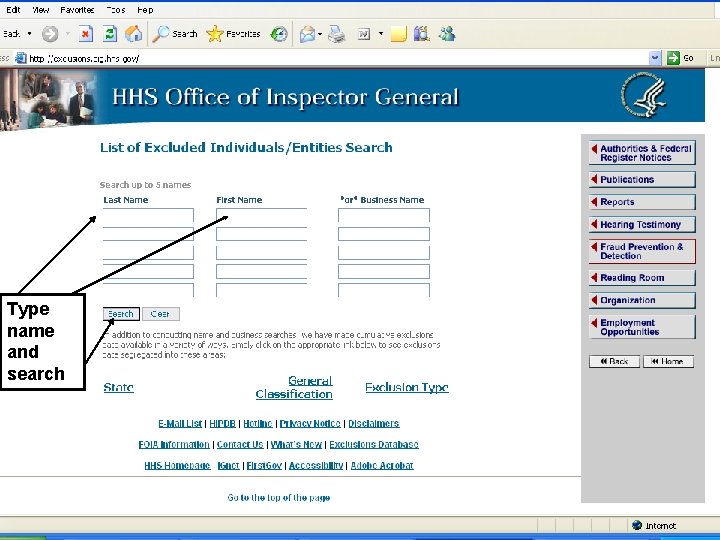This screenshot has width=720, height=540.
Task: Open the E-Mail List link
Action: 180,423
